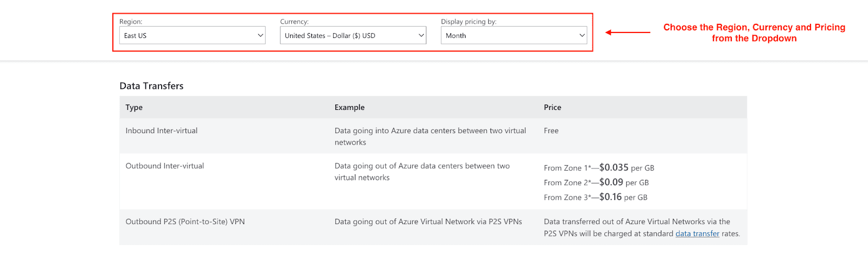This screenshot has width=868, height=261.
Task: Select the Price column header
Action: point(552,108)
